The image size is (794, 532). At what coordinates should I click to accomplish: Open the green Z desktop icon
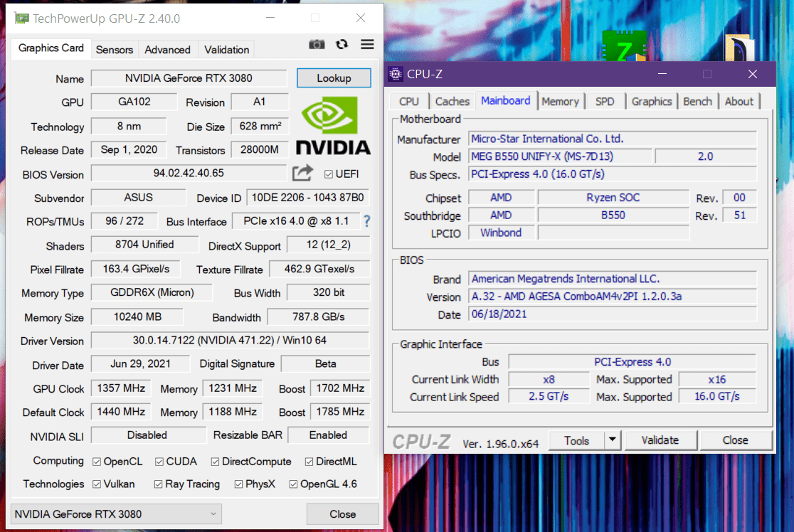pyautogui.click(x=625, y=46)
